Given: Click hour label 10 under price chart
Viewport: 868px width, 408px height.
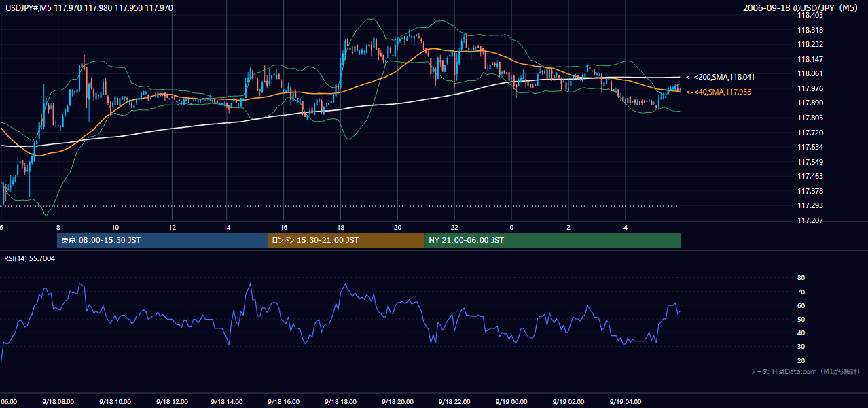Looking at the screenshot, I should click(x=115, y=227).
